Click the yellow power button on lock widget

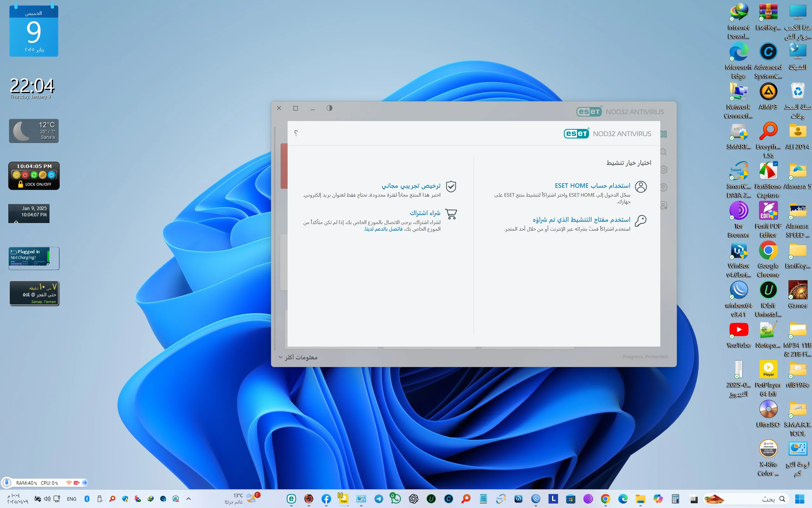click(16, 175)
